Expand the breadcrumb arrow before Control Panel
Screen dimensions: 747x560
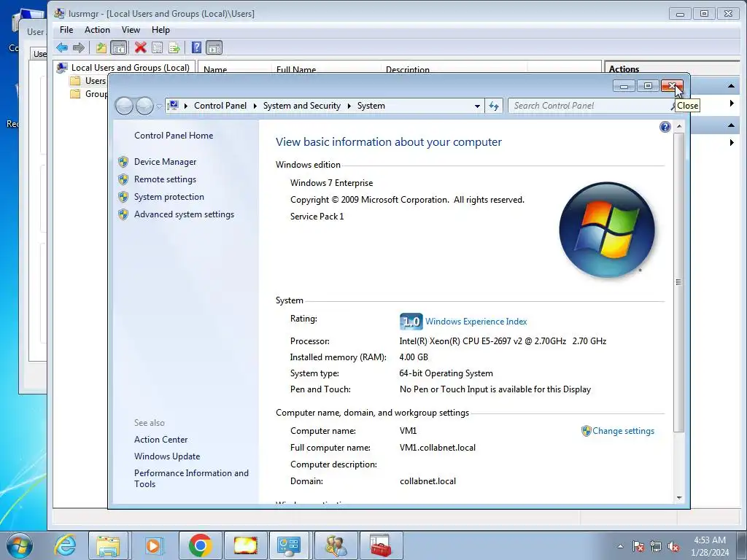coord(186,106)
